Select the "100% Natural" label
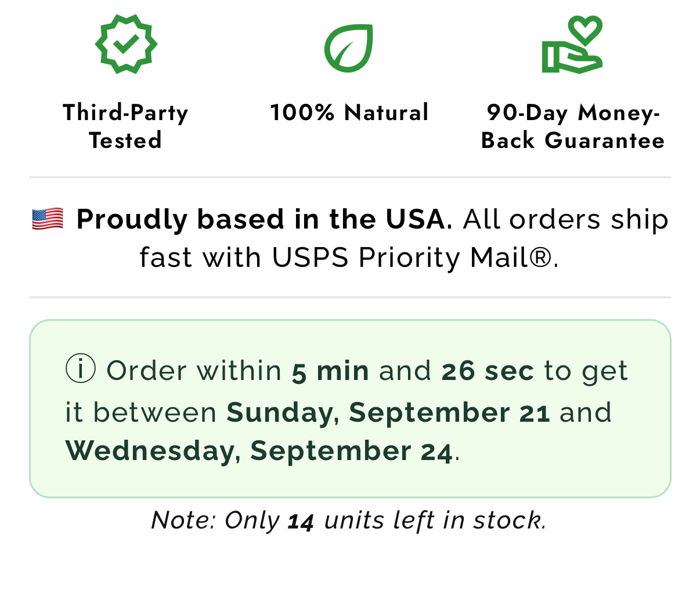 coord(349,113)
